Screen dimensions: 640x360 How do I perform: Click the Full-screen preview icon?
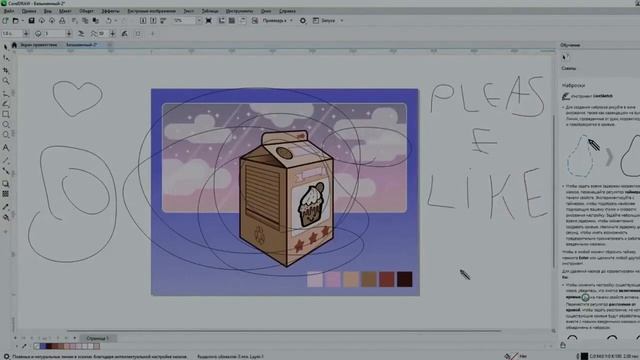209,20
